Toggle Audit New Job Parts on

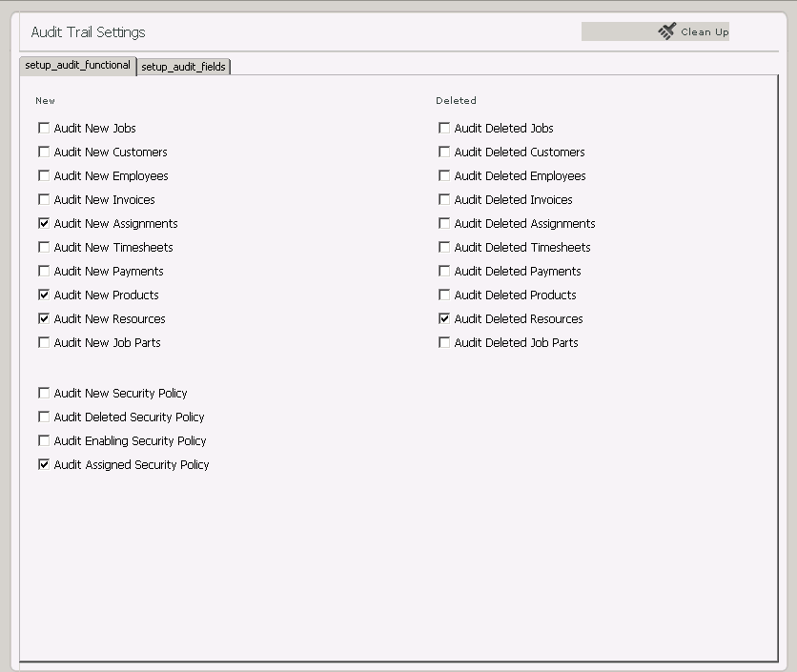pyautogui.click(x=44, y=342)
